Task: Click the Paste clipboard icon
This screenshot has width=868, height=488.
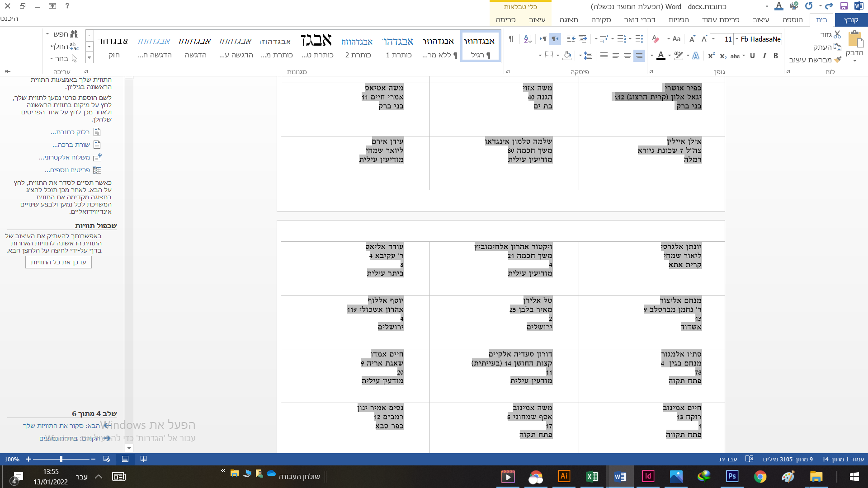Action: [855, 40]
